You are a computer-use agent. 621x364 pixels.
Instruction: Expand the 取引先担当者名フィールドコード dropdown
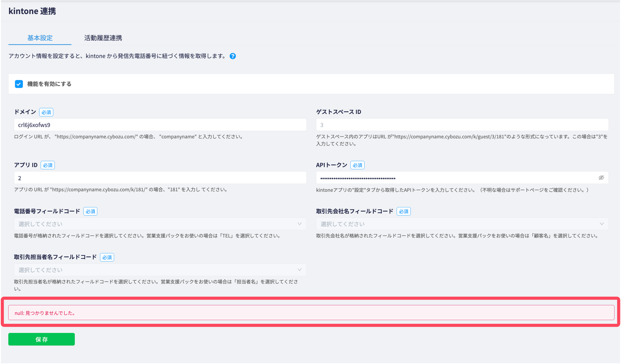160,270
